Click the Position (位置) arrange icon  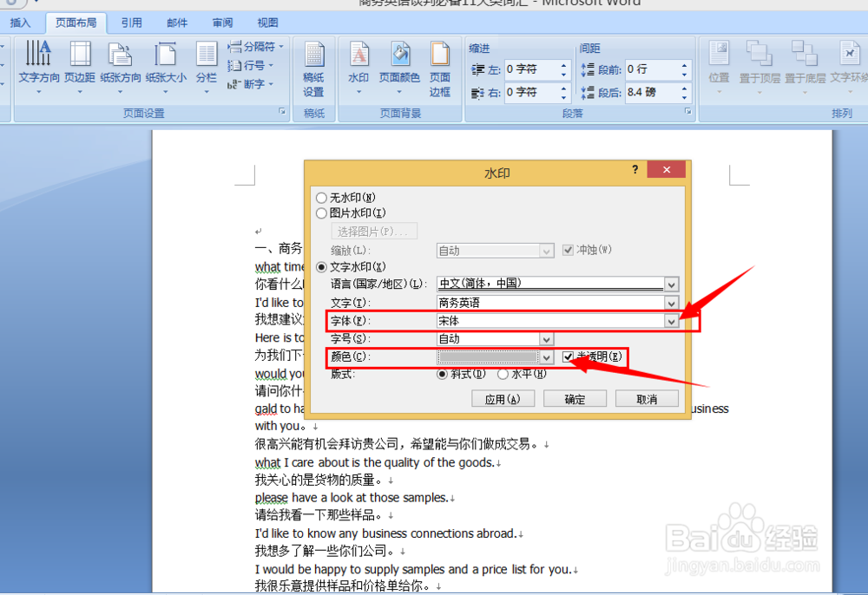pos(719,65)
